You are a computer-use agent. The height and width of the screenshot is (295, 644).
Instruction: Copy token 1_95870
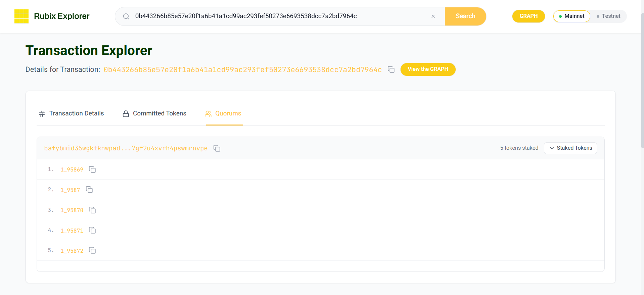pos(92,210)
